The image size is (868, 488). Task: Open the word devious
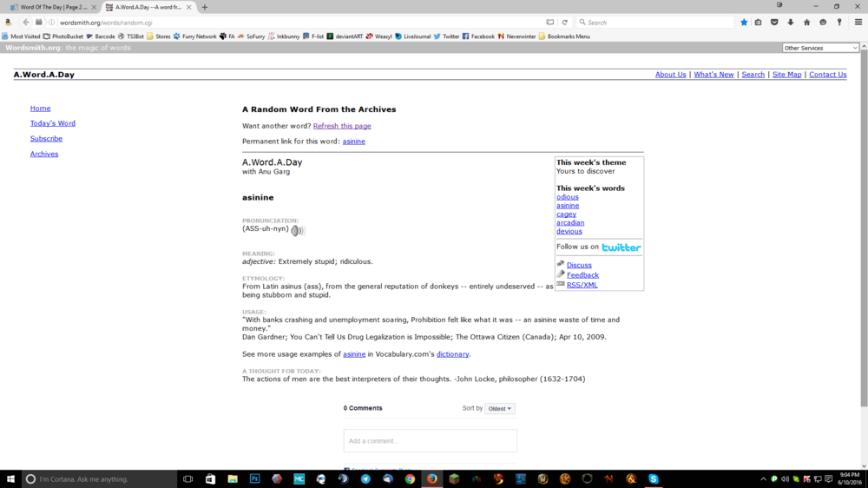(x=569, y=232)
